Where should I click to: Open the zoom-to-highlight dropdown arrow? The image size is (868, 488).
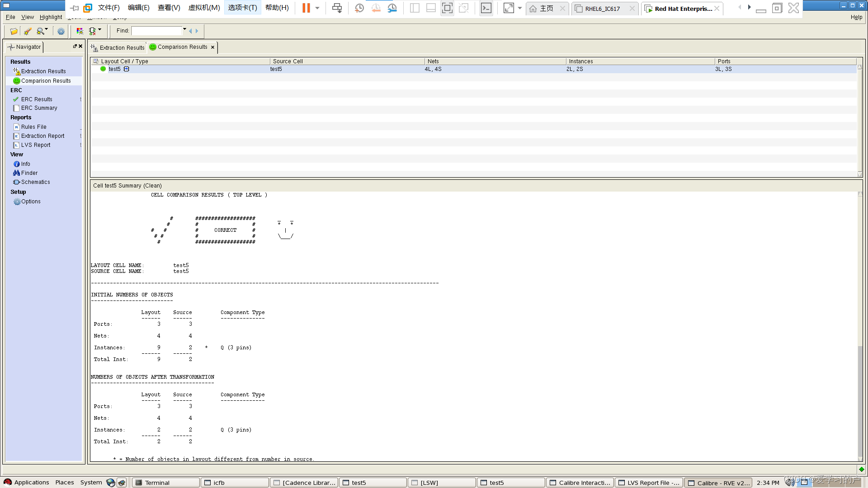pyautogui.click(x=47, y=29)
